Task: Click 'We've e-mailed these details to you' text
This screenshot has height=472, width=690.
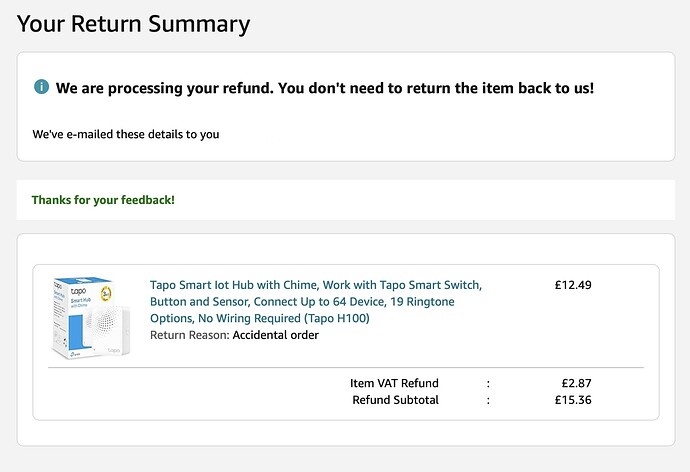Action: pyautogui.click(x=126, y=134)
